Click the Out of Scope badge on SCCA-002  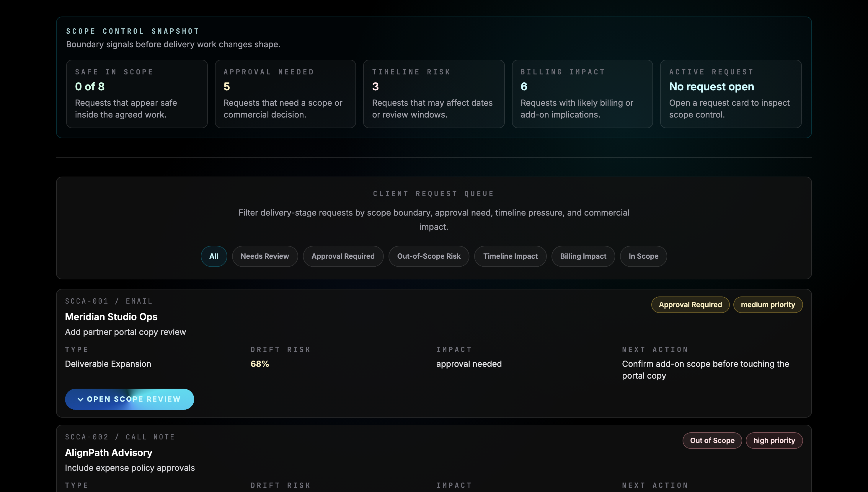point(712,441)
